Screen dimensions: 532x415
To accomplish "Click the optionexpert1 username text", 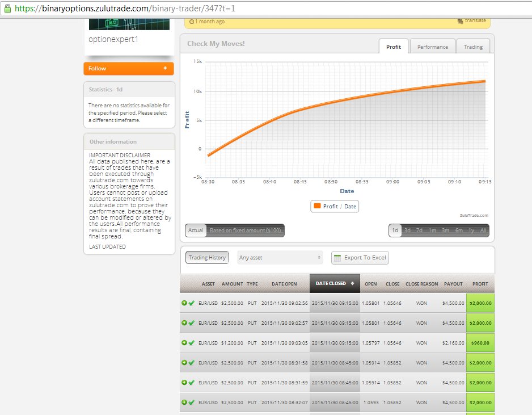I will coord(113,39).
